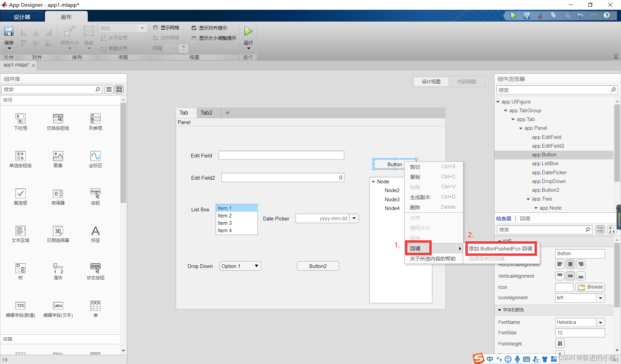Open the Date Picker calendar dropdown arrow
The image size is (621, 364).
point(354,218)
